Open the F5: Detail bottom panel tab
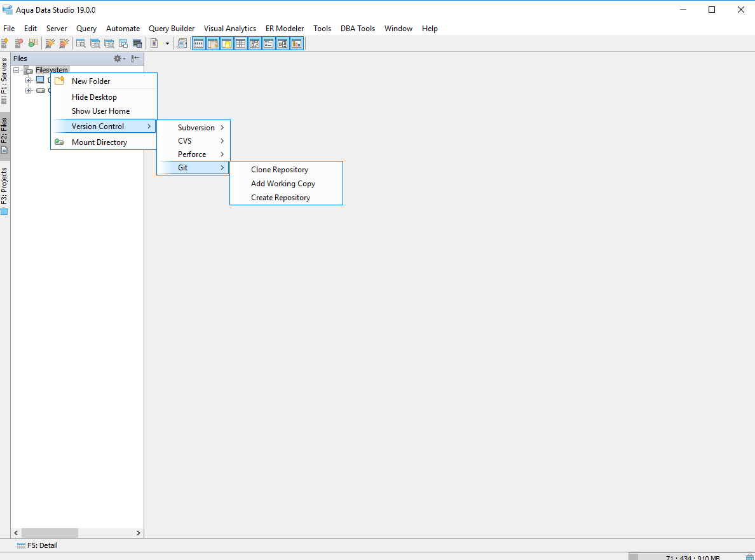Image resolution: width=755 pixels, height=560 pixels. [37, 545]
